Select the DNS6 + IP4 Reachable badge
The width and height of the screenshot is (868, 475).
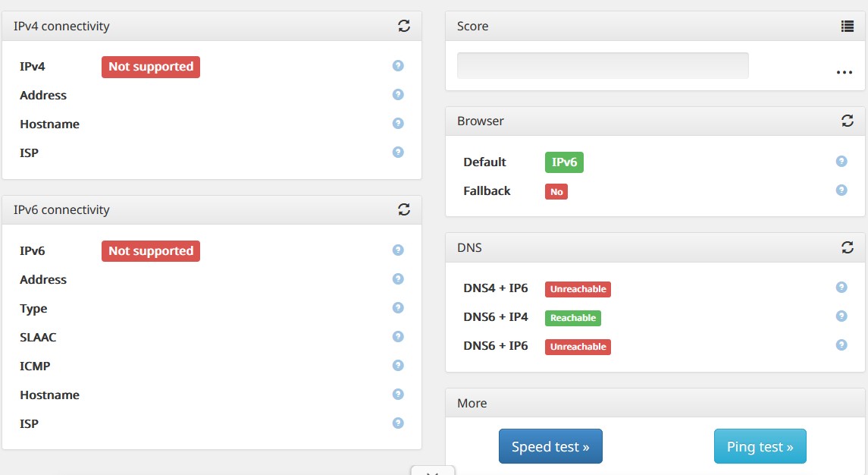[x=573, y=318]
